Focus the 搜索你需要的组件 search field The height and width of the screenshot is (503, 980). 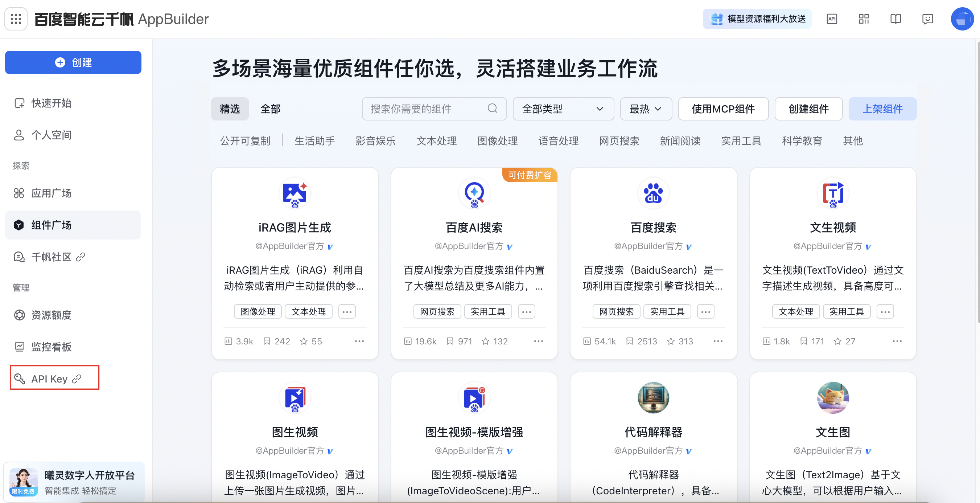(x=434, y=109)
